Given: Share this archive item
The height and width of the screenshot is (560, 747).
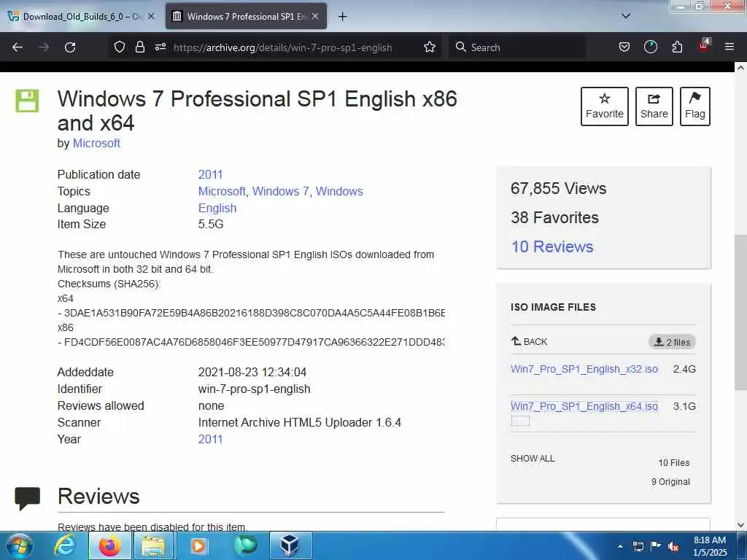Looking at the screenshot, I should click(654, 106).
